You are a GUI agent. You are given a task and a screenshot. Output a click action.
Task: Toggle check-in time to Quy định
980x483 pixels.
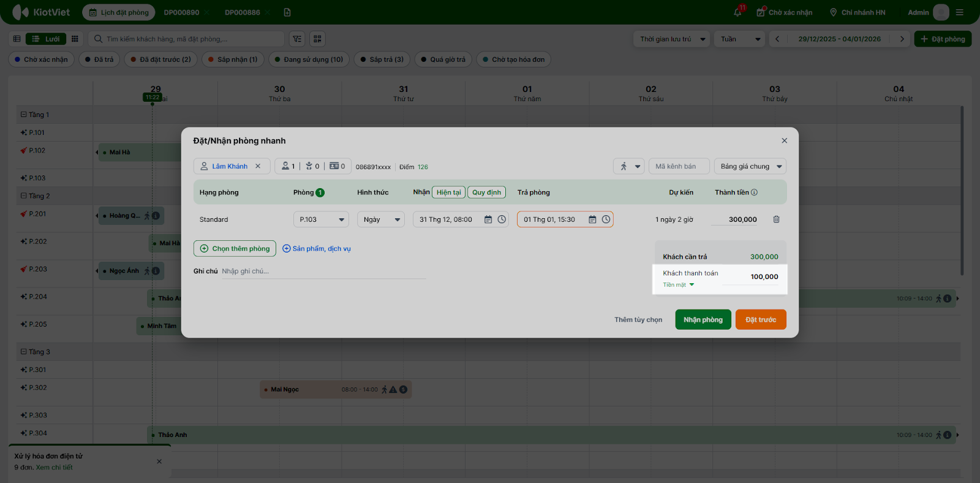point(486,192)
